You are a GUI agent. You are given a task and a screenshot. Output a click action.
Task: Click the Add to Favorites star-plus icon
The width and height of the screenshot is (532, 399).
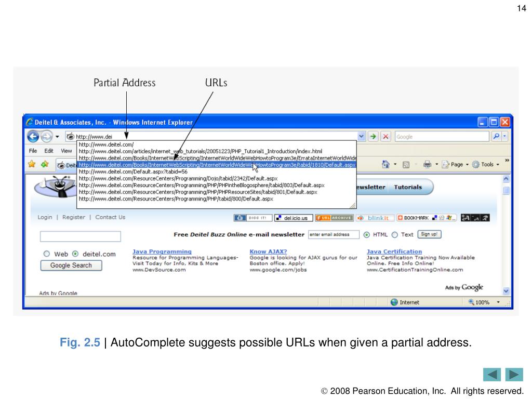tap(45, 164)
